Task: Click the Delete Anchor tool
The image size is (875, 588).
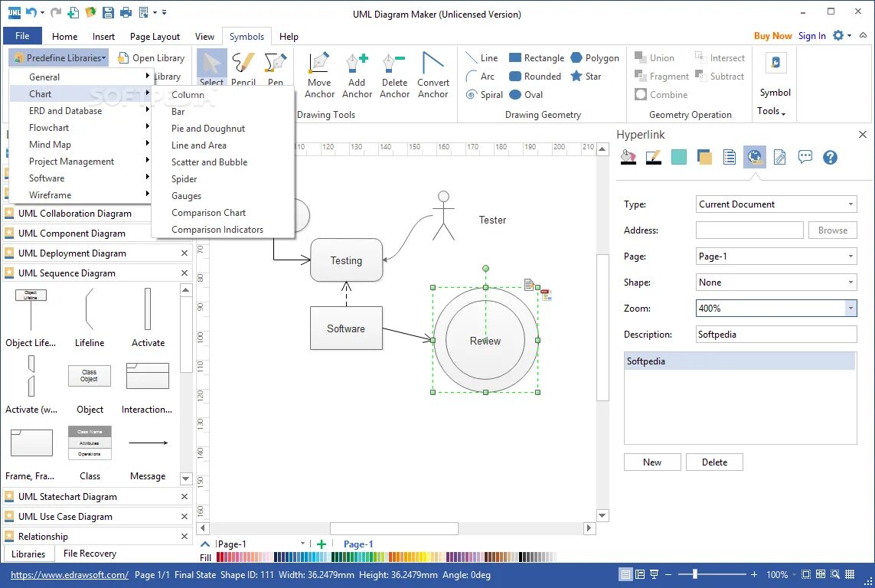Action: [x=394, y=73]
